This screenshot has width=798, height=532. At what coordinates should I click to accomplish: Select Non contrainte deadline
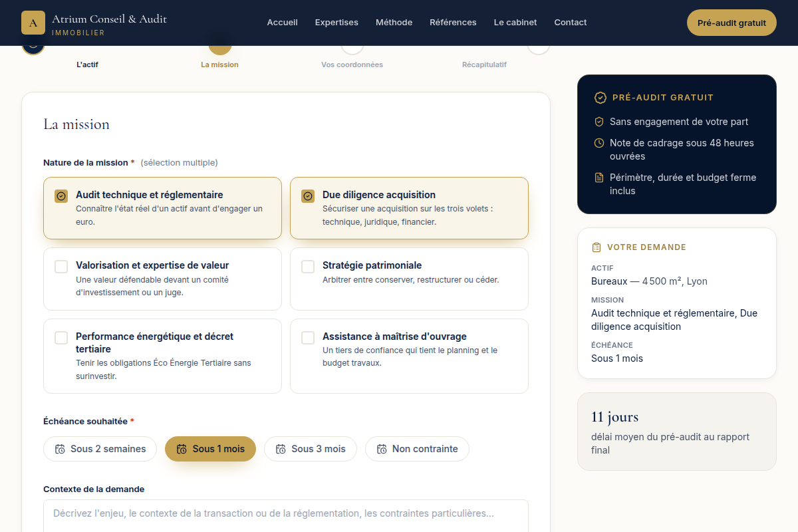point(417,449)
